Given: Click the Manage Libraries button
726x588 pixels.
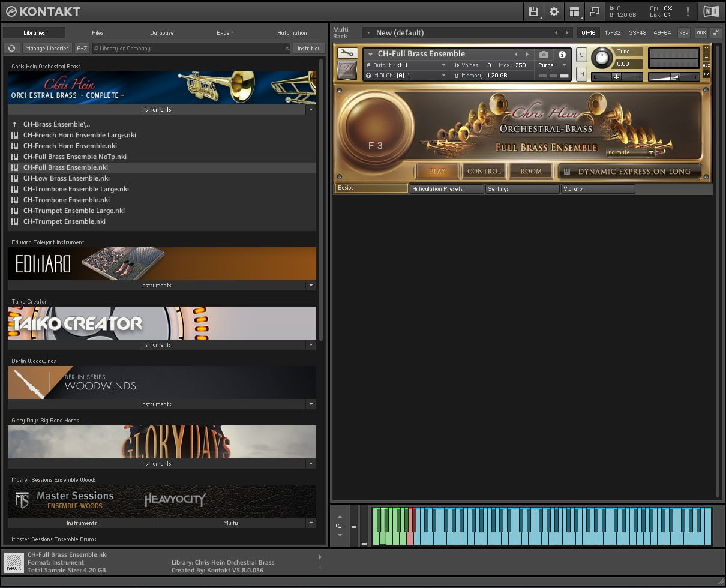Looking at the screenshot, I should pyautogui.click(x=47, y=49).
